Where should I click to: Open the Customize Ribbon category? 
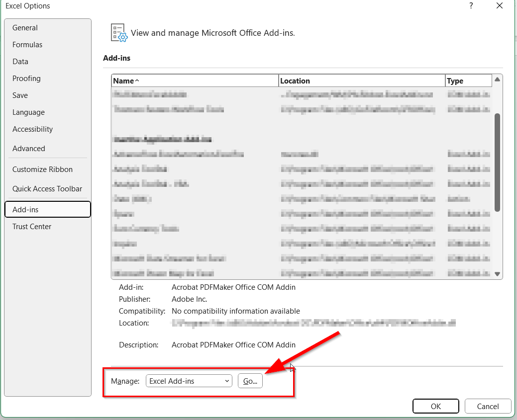click(42, 169)
